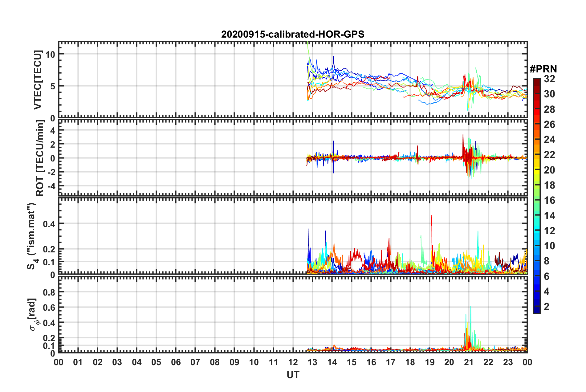Click x-axis hour label '07'

tap(195, 362)
